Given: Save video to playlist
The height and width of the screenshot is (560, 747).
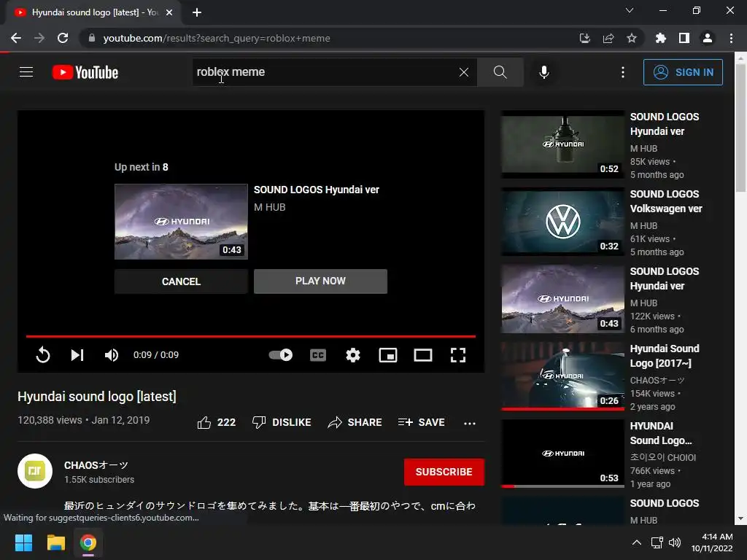Looking at the screenshot, I should (421, 422).
